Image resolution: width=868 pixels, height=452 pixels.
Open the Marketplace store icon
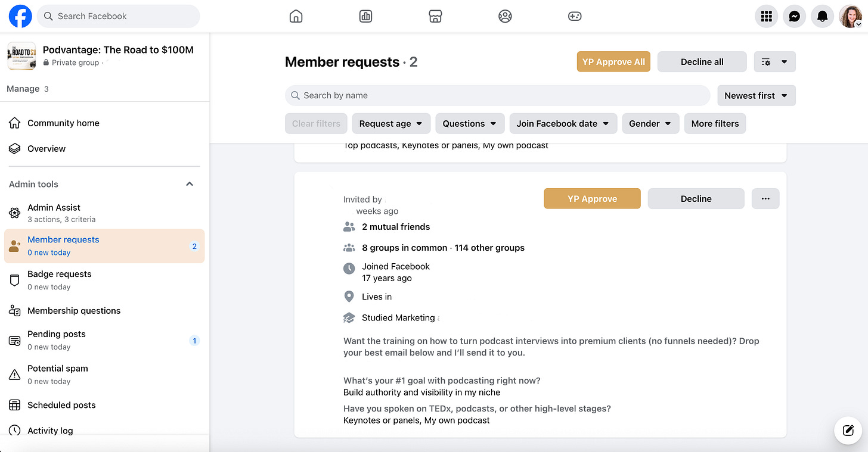pyautogui.click(x=435, y=16)
